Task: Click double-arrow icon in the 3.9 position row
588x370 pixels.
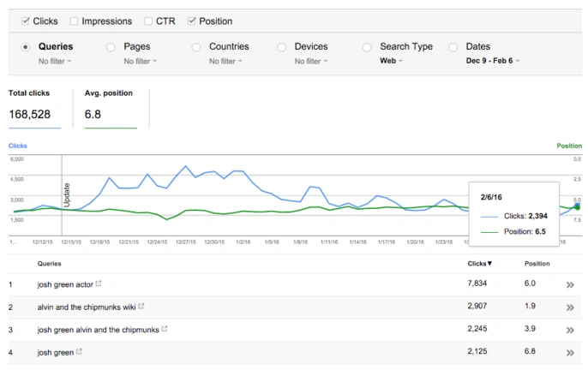Action: click(x=570, y=329)
